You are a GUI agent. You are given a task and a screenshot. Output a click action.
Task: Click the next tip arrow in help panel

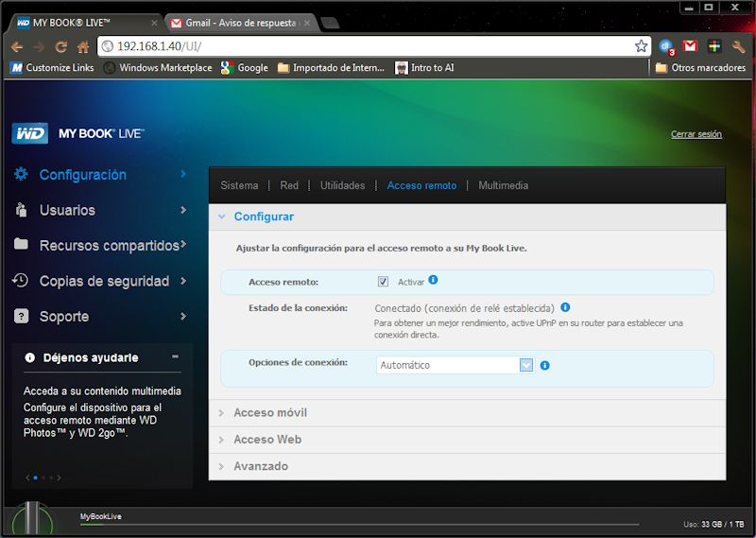pos(59,477)
